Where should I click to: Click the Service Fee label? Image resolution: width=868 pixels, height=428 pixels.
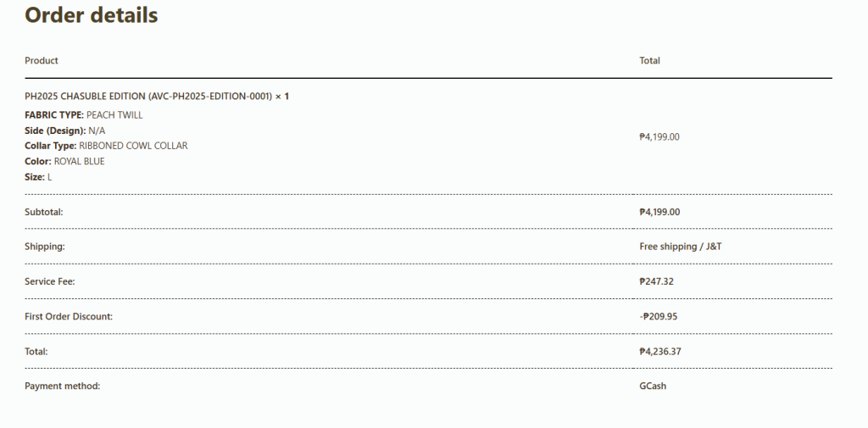50,281
